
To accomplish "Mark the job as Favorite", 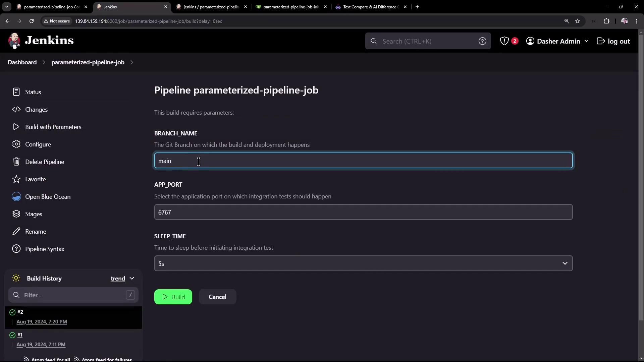I will coord(35,179).
